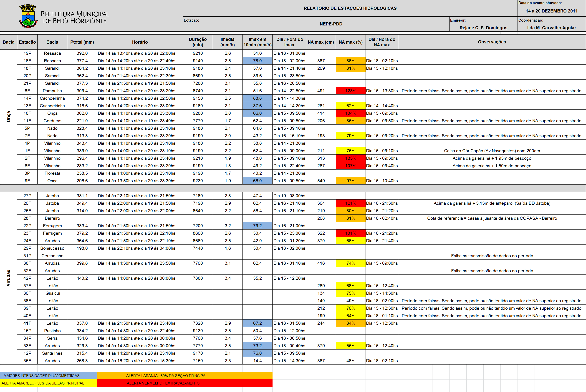Select horário 'Dia 14 ás 16:20hs até dia 20 ás 15:30hs'
This screenshot has width=586, height=392.
pyautogui.click(x=140, y=361)
